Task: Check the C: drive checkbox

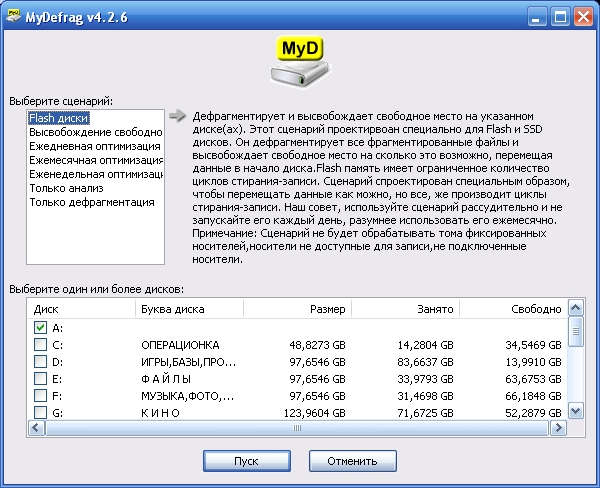Action: click(40, 344)
